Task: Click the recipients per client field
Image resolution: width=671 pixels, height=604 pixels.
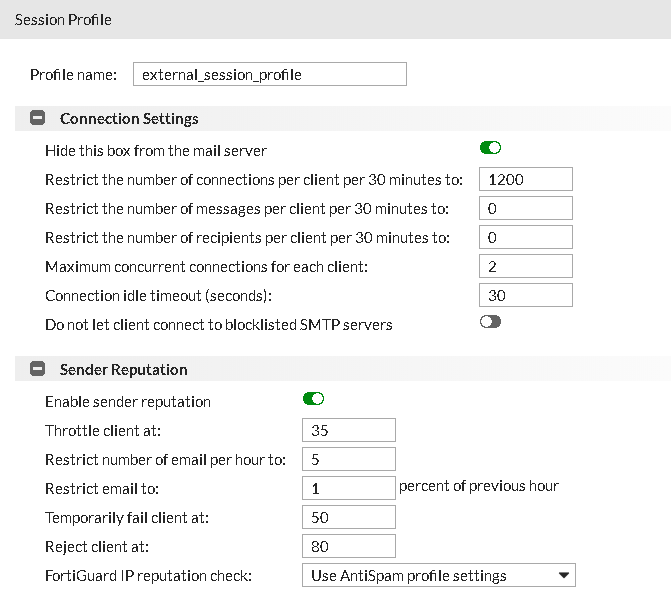Action: click(525, 237)
